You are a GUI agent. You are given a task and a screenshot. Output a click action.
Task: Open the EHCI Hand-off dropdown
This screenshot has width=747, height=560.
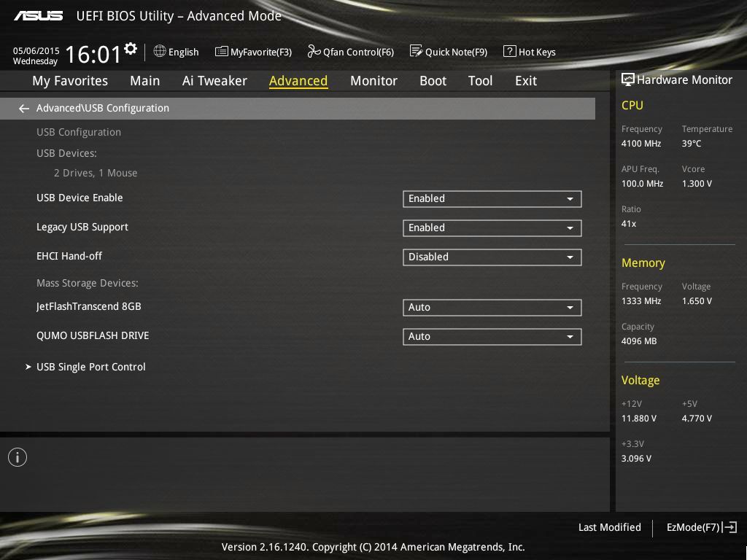tap(492, 257)
